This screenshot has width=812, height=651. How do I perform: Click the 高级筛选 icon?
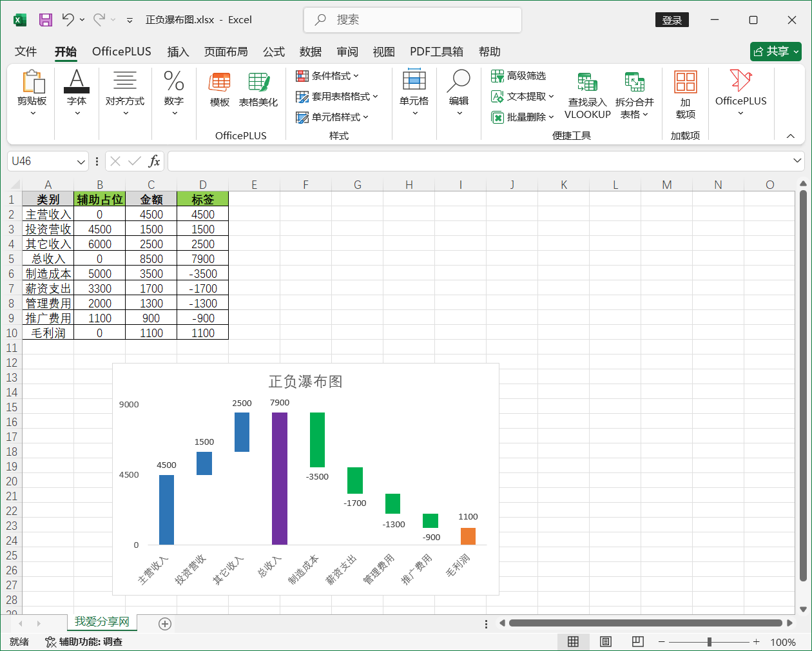point(520,76)
